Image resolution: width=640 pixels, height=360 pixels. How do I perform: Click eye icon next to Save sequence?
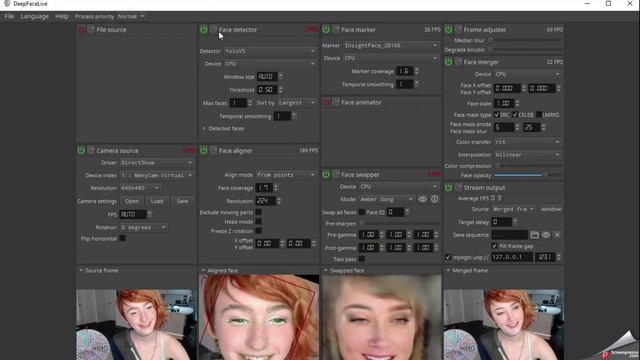(546, 235)
